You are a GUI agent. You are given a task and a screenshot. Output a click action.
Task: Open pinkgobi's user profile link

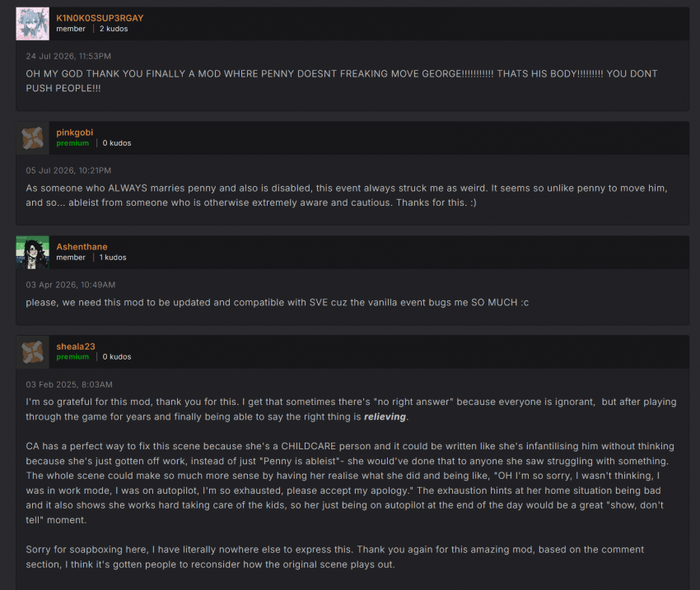pyautogui.click(x=75, y=132)
